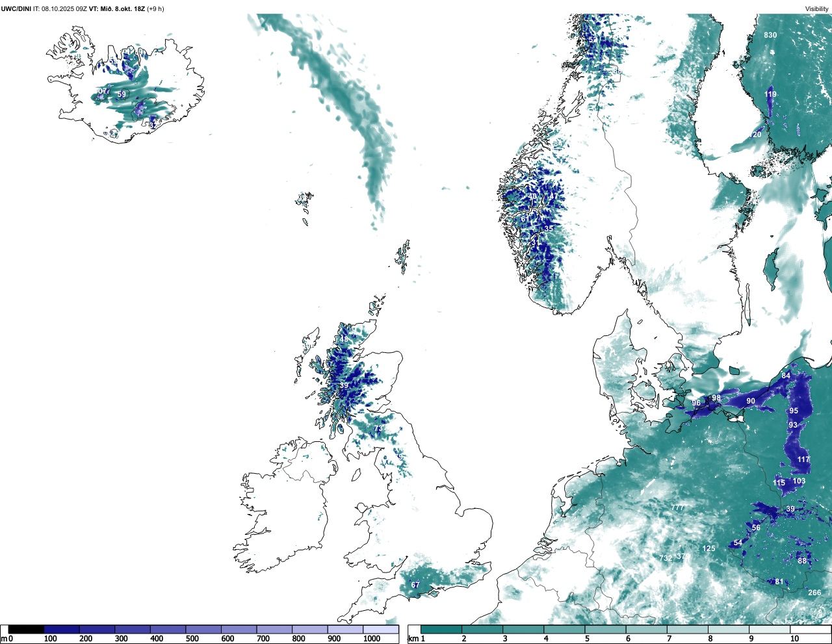Click the 3–4 km teal legend swatch
Viewport: 832px width, 644px height.
pyautogui.click(x=523, y=629)
